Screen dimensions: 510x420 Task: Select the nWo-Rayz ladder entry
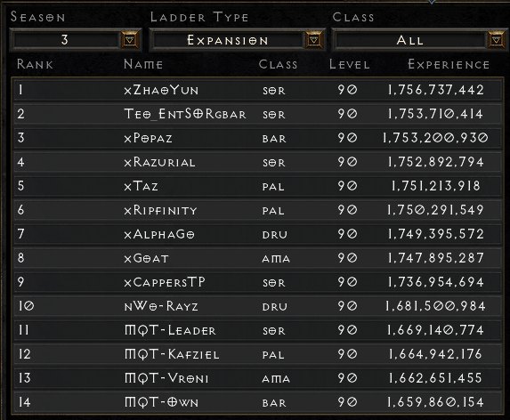pos(257,306)
